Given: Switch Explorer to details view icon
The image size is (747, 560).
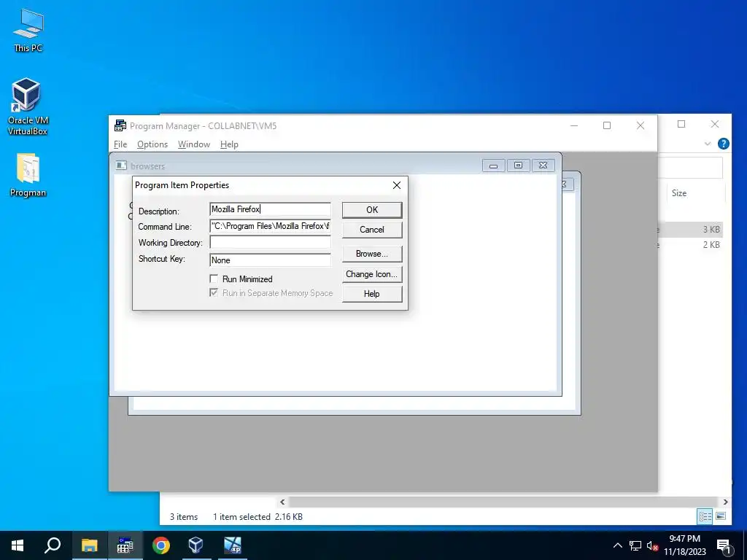Looking at the screenshot, I should click(705, 516).
